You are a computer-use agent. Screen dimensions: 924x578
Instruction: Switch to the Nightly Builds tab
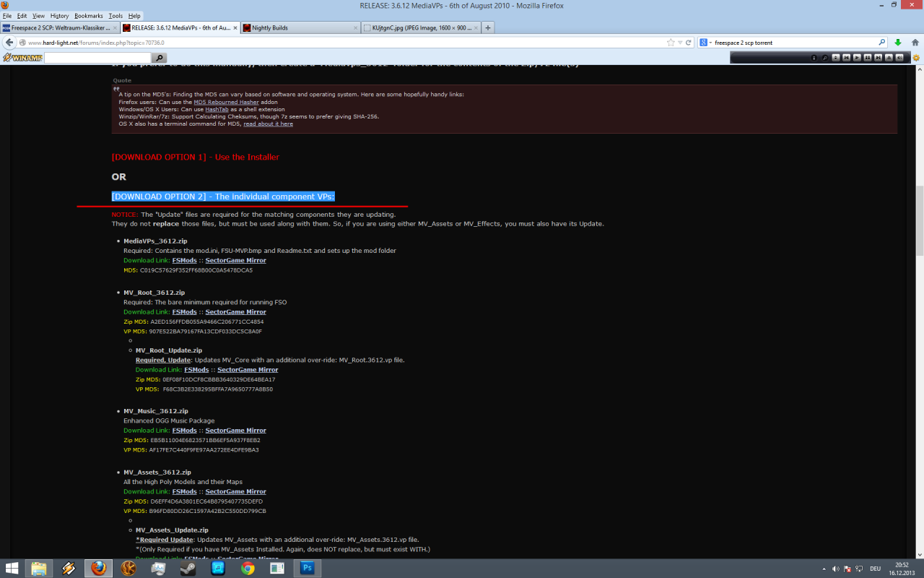tap(300, 28)
